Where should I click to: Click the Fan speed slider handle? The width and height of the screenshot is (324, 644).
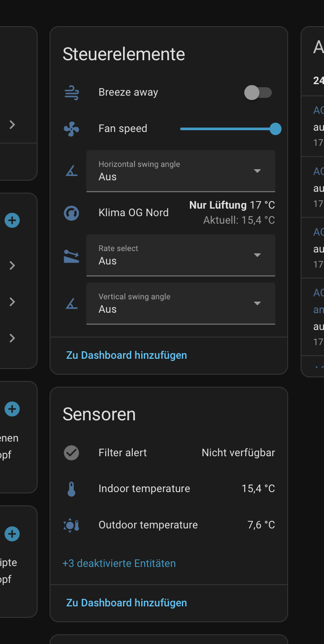click(x=275, y=129)
